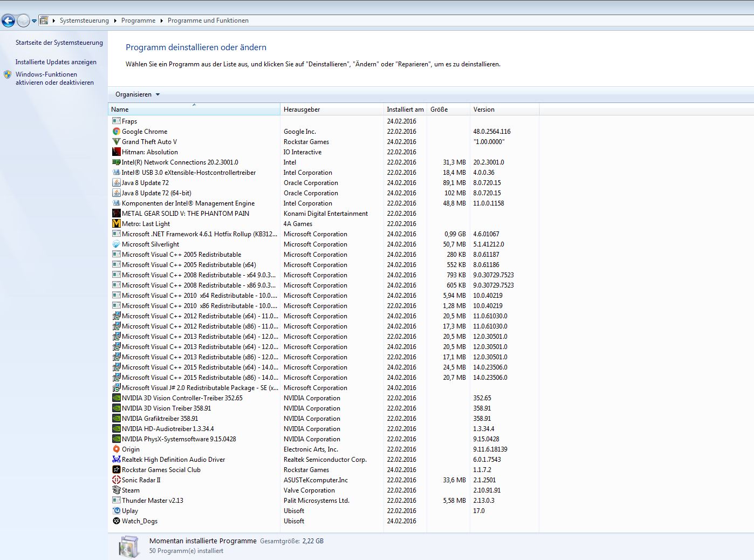
Task: Click Konami Digital Entertainment publisher cell
Action: [x=326, y=213]
